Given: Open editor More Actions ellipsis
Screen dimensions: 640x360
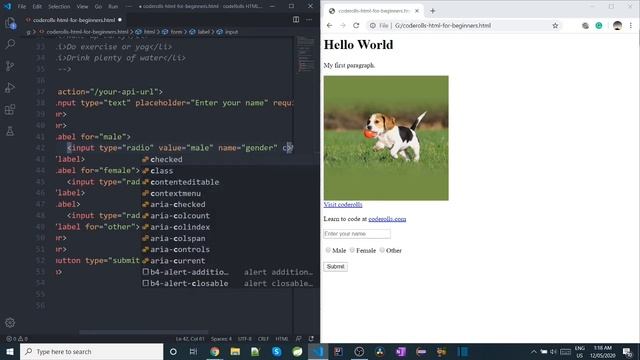Looking at the screenshot, I should [309, 20].
